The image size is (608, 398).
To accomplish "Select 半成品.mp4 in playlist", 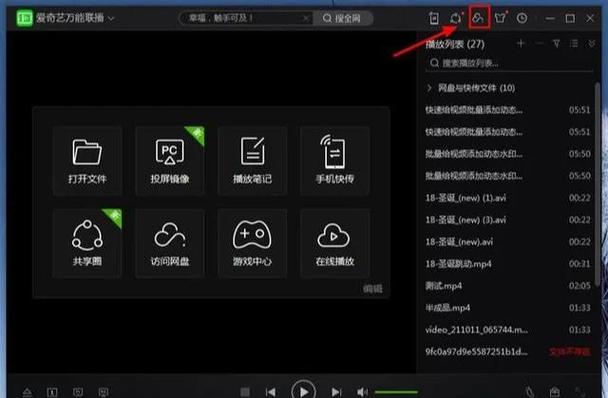I will pos(508,308).
